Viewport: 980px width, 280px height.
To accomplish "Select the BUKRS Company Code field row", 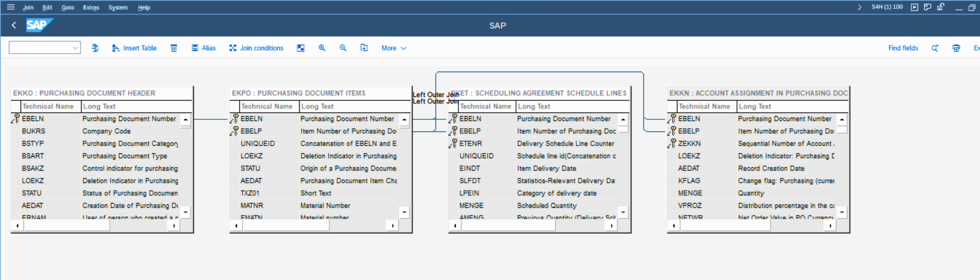I will [x=95, y=131].
